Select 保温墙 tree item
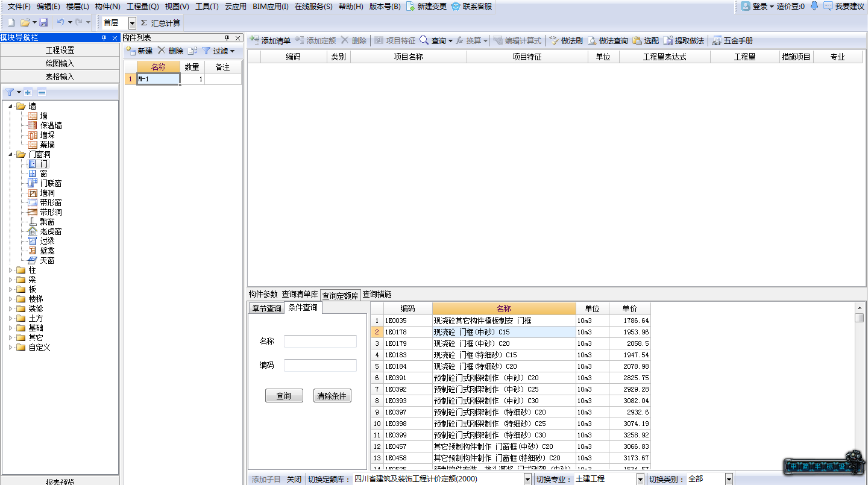The height and width of the screenshot is (485, 868). pyautogui.click(x=51, y=125)
